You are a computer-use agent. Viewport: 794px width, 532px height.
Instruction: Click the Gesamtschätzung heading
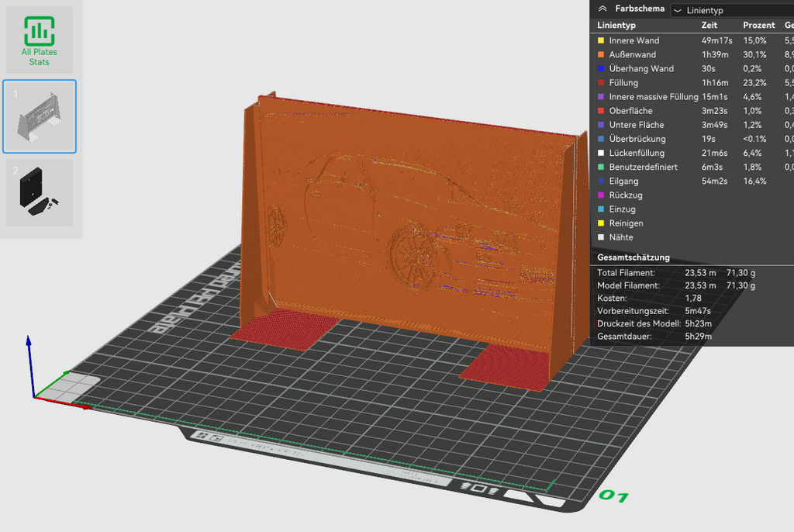tap(633, 257)
